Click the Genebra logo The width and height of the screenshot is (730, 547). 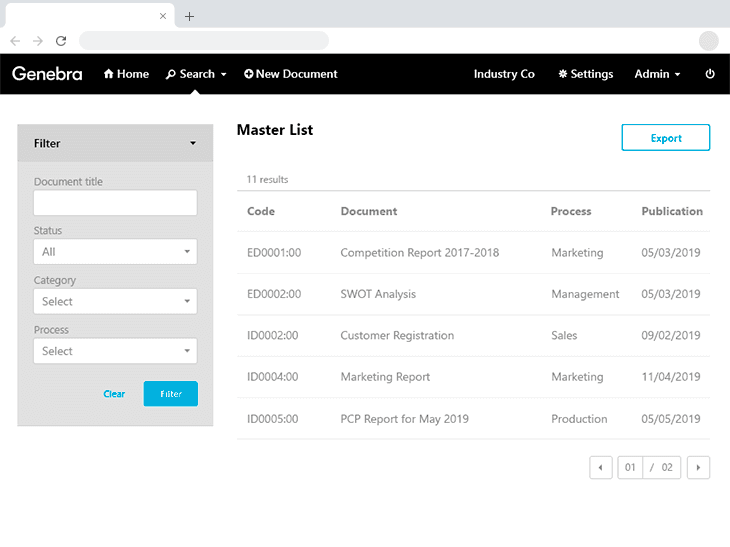pyautogui.click(x=47, y=74)
